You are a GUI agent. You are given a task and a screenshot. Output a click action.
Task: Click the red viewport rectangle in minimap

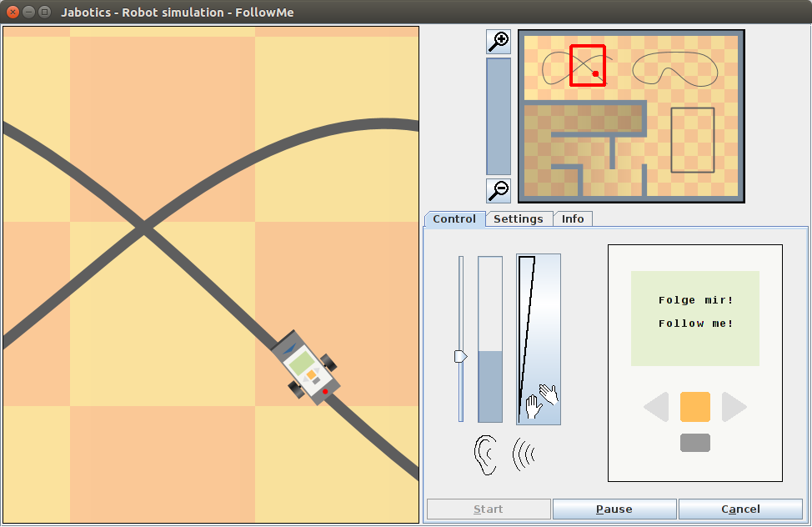click(x=588, y=65)
